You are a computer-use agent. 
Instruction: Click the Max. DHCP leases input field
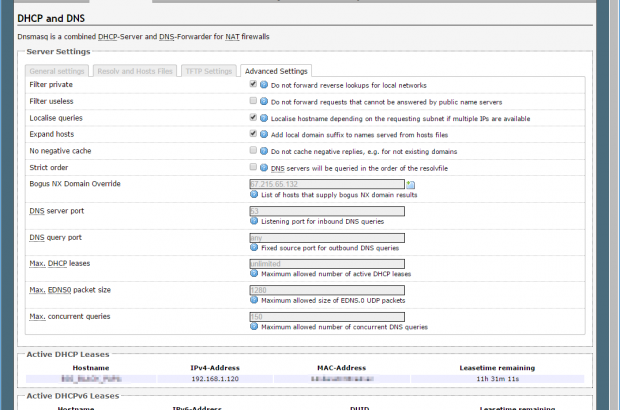click(326, 264)
